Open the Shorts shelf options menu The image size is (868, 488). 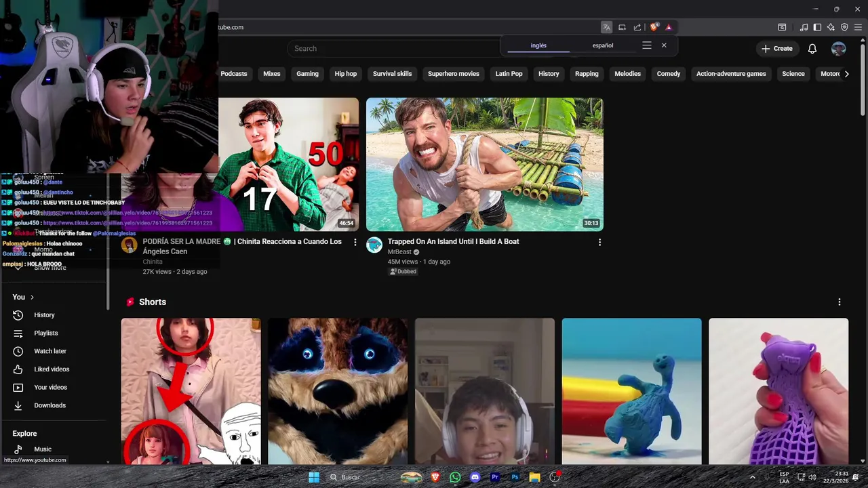(840, 302)
